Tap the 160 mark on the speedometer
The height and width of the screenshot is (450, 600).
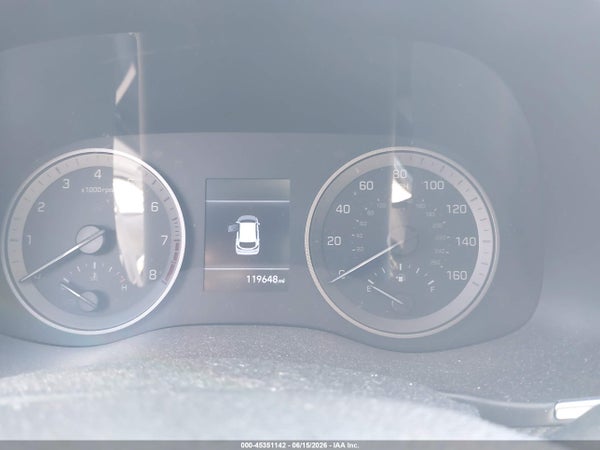(457, 275)
